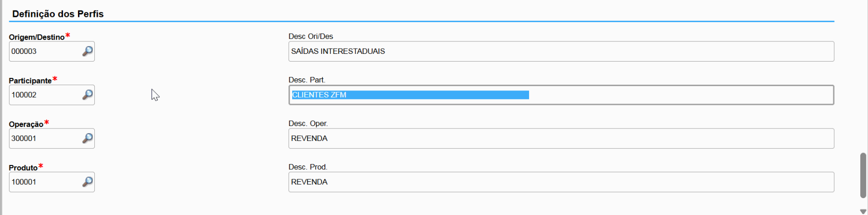Click the Operação lookup magnifier icon
This screenshot has height=215, width=868.
(87, 138)
